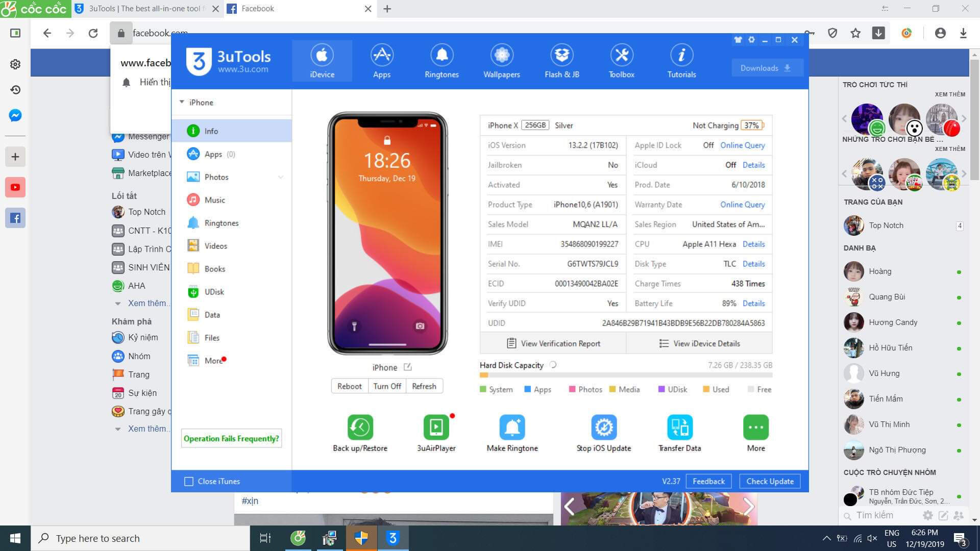Viewport: 980px width, 551px height.
Task: Expand the Photos submenu chevron
Action: click(281, 177)
